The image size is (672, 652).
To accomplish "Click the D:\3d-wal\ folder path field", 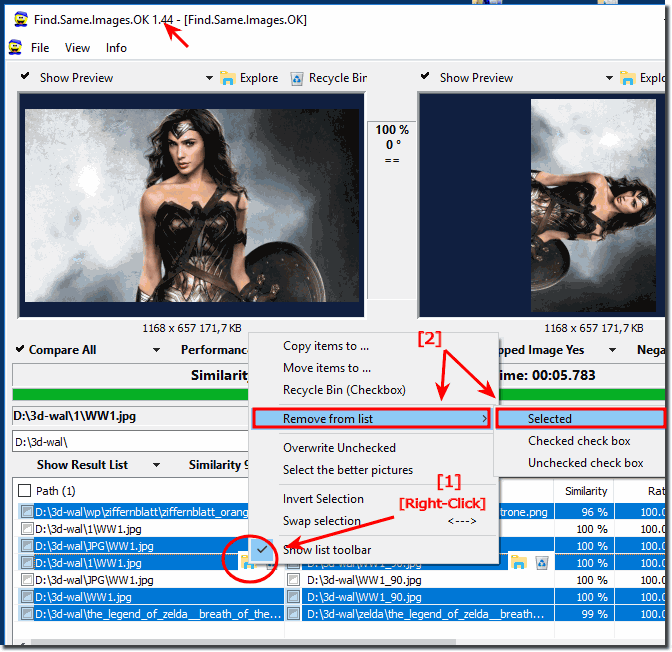I will (130, 442).
